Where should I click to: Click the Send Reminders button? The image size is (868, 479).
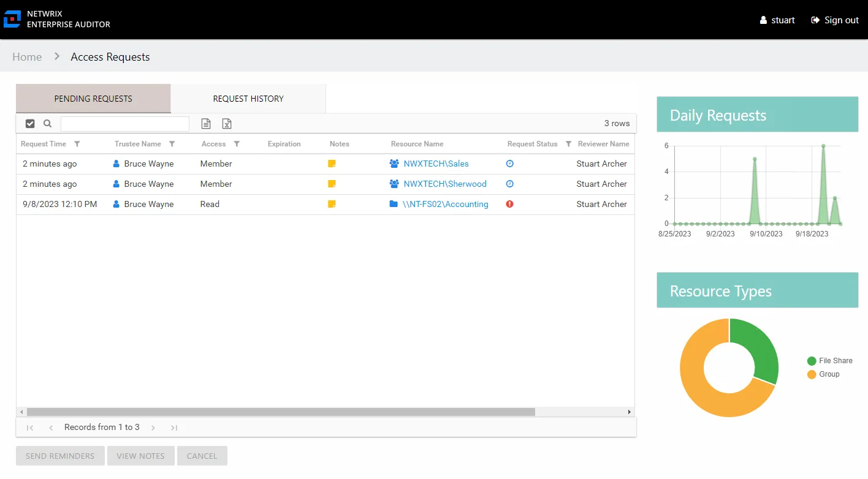(x=60, y=456)
